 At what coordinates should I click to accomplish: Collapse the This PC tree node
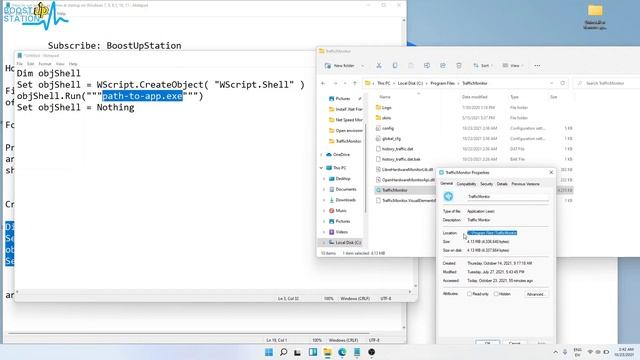coord(322,168)
